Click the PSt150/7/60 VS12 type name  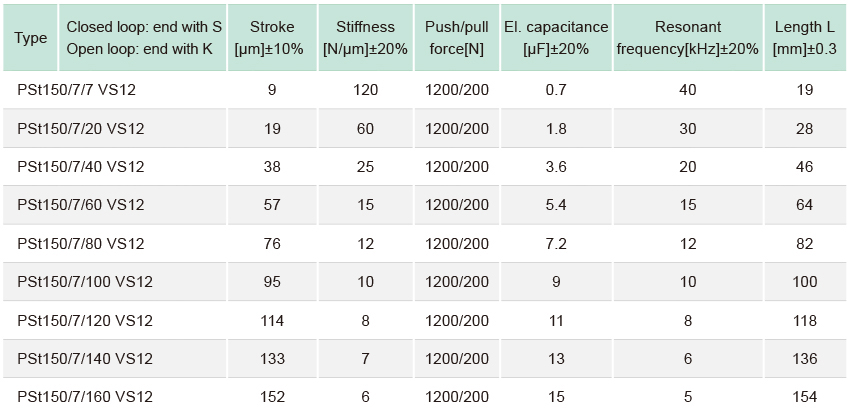[x=81, y=205]
